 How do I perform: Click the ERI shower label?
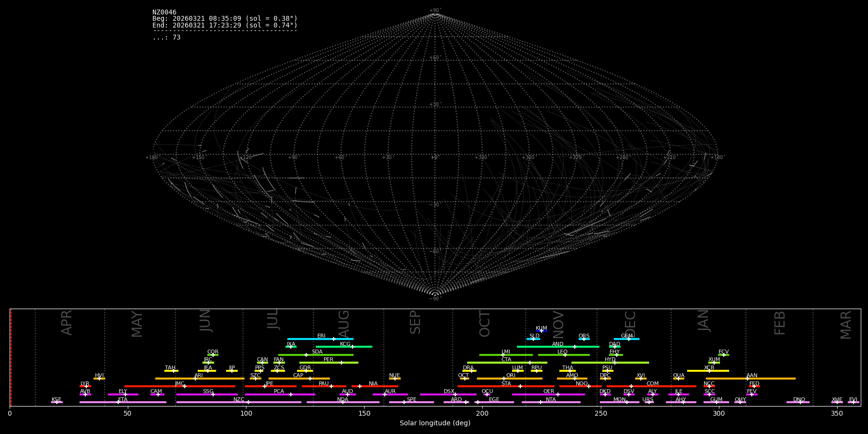pyautogui.click(x=321, y=336)
